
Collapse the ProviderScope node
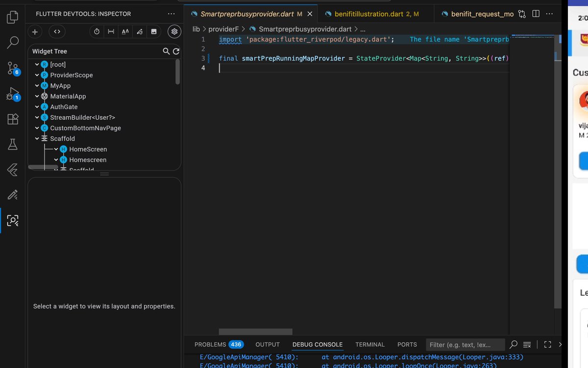click(37, 75)
